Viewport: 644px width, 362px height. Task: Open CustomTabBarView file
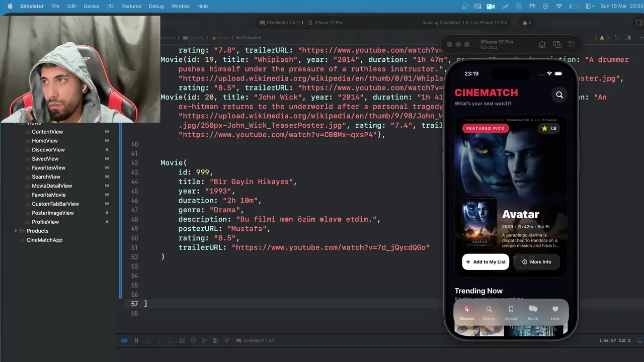(x=55, y=204)
